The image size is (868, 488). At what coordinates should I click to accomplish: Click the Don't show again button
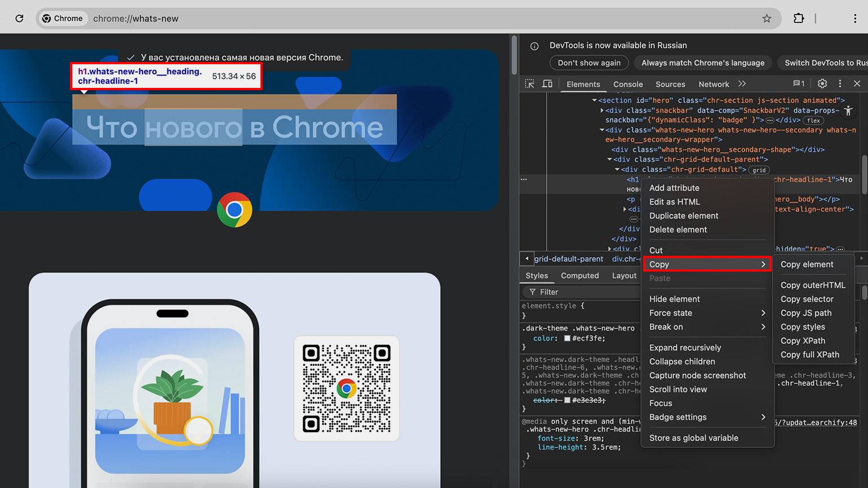589,63
